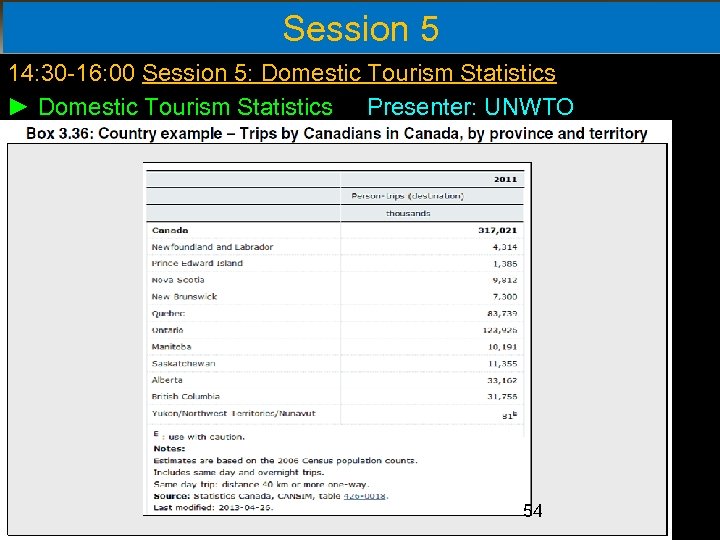Click the '2011' column header

tap(506, 180)
